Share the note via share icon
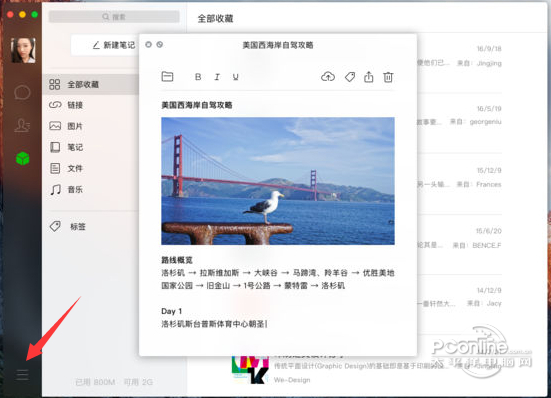551x398 pixels. point(369,77)
